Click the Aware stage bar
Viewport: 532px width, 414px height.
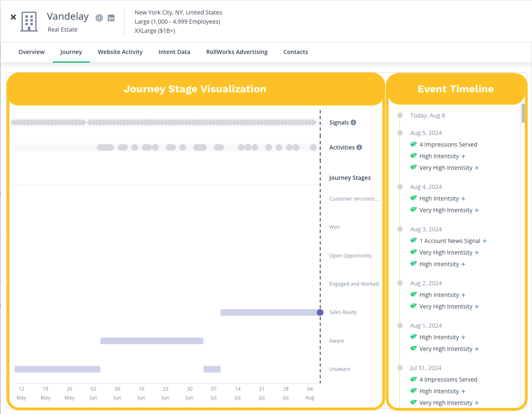tap(152, 341)
